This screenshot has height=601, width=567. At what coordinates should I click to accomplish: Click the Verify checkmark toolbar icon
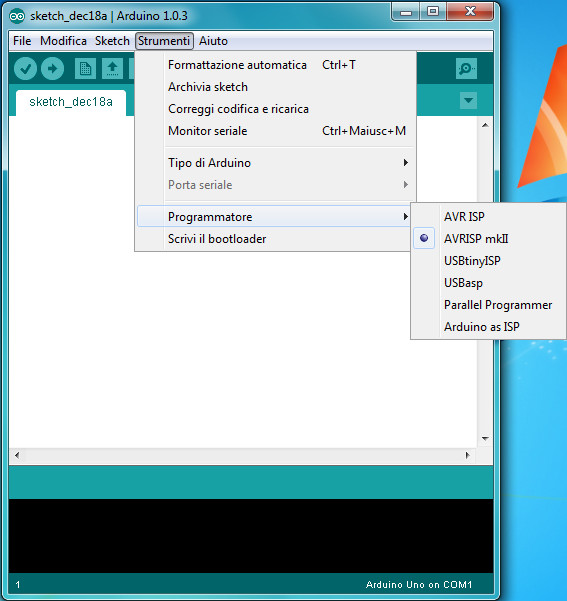click(x=25, y=69)
